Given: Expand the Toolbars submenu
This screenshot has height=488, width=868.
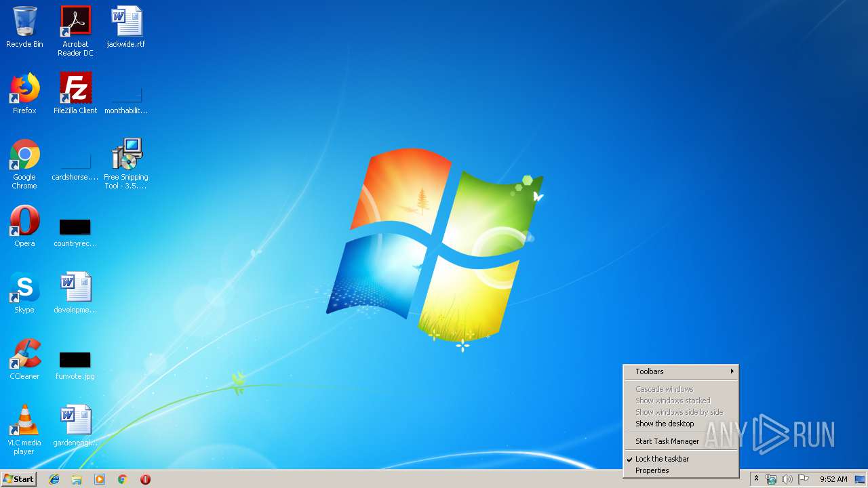Looking at the screenshot, I should (681, 371).
